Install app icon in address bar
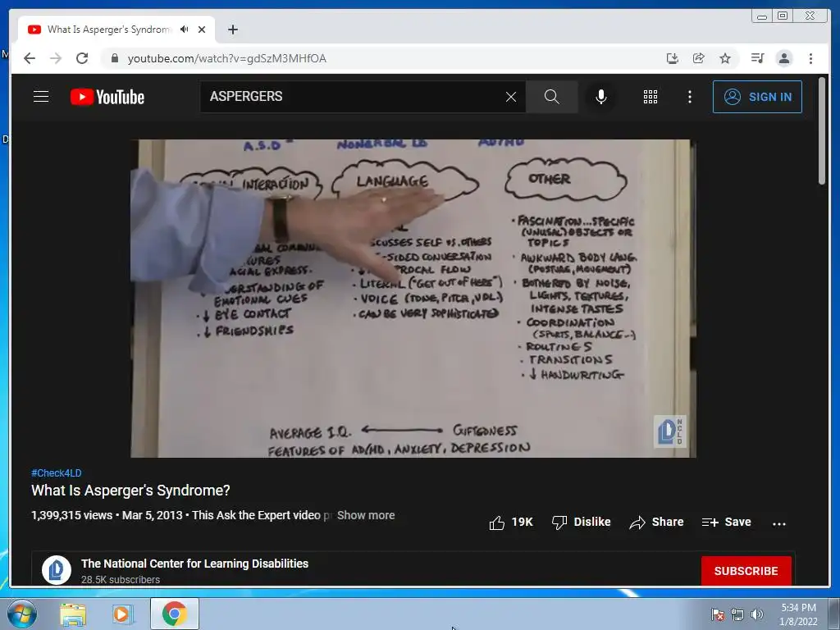Viewport: 840px width, 630px height. [673, 58]
